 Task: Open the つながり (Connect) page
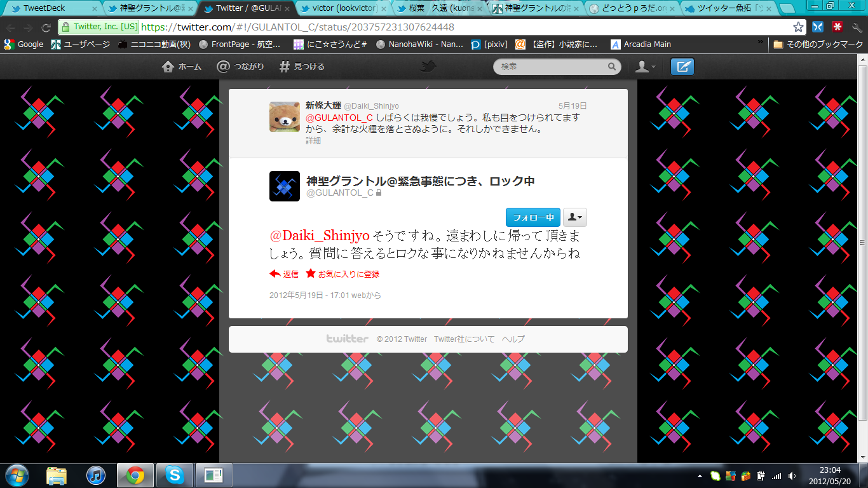[240, 67]
